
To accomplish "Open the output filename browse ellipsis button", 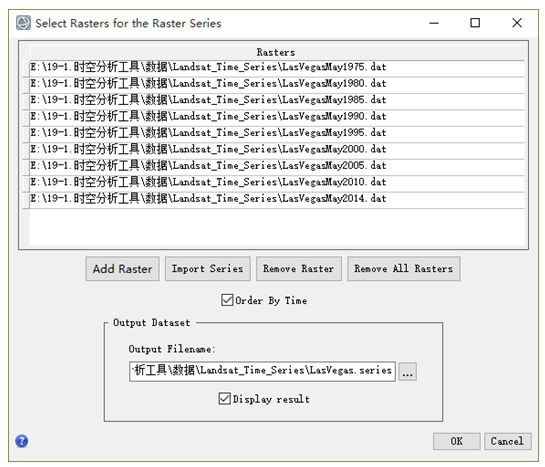I will [407, 372].
